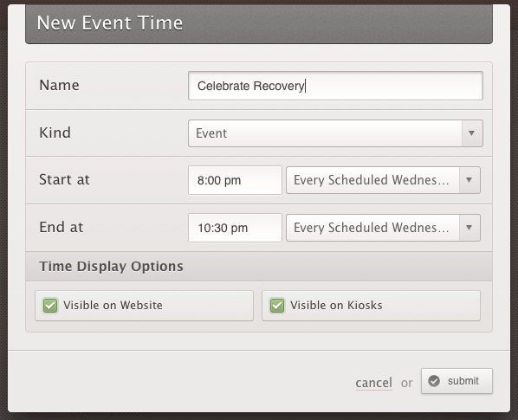Click the Start at time field 8:00 pm

[235, 180]
